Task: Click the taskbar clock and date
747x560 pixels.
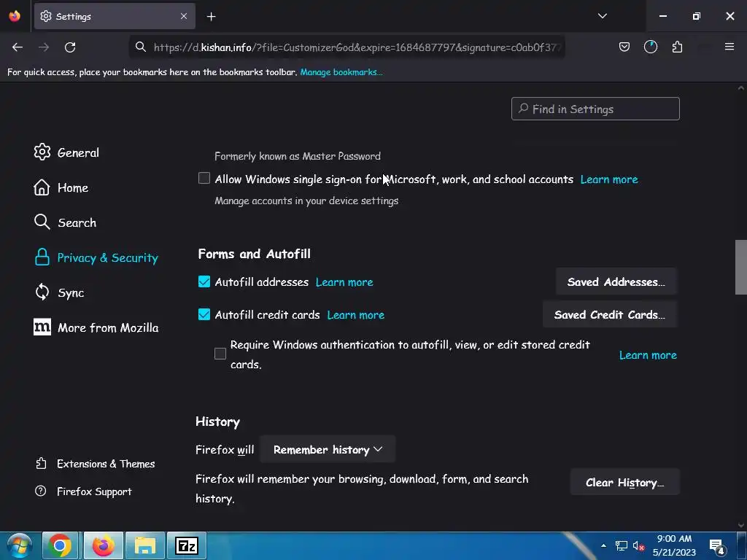Action: click(674, 545)
